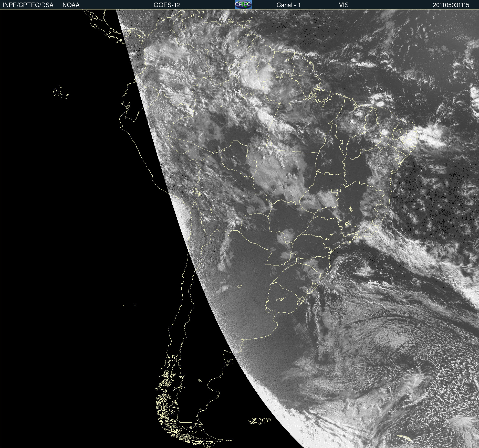This screenshot has width=479, height=448.
Task: Click the INPE/CPTEC/DSA header text
Action: [28, 5]
